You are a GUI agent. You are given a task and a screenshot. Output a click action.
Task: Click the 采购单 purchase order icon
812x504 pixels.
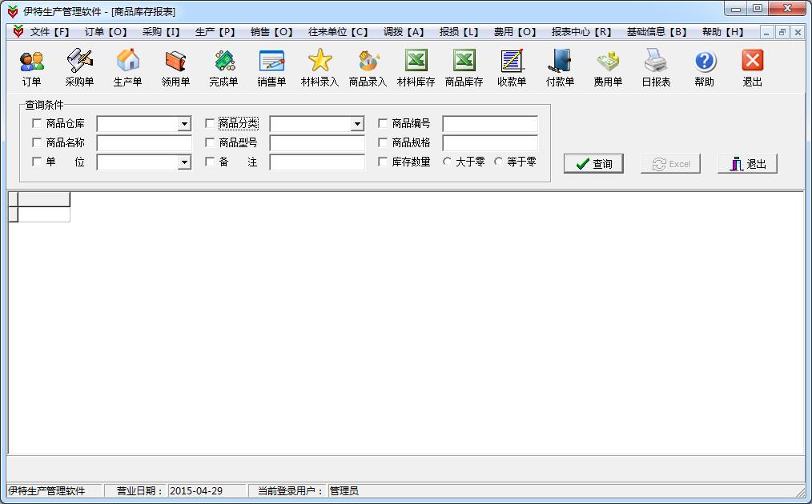point(79,67)
